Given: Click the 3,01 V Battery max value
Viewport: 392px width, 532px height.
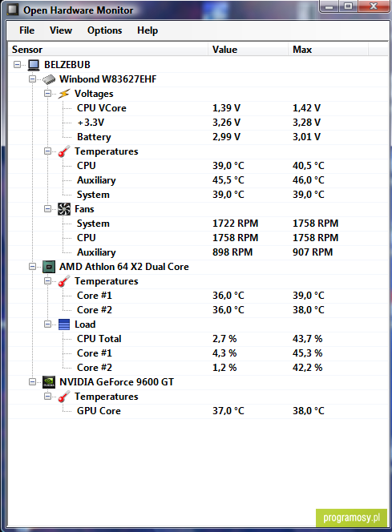Looking at the screenshot, I should 306,137.
